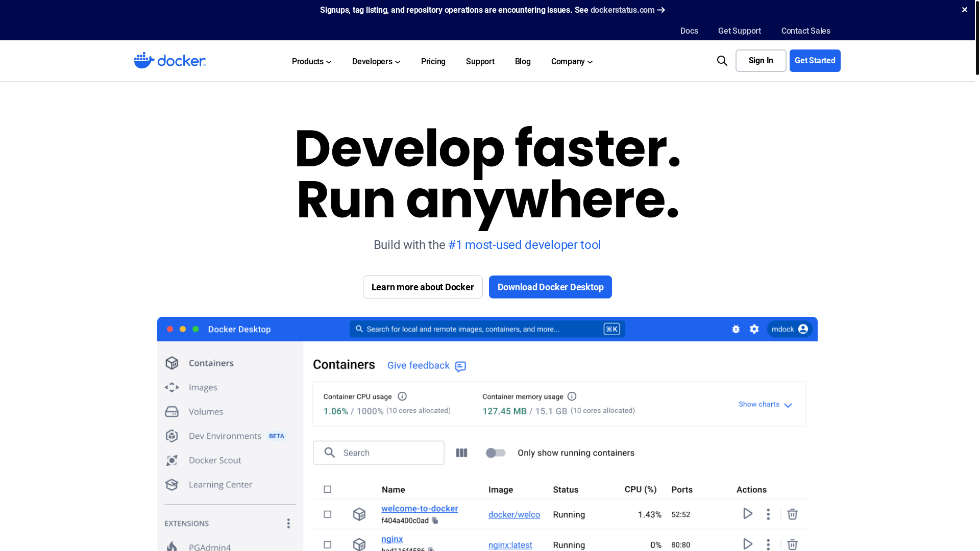Viewport: 980px width, 551px height.
Task: Copy the welcome-to-docker container ID
Action: pos(435,520)
